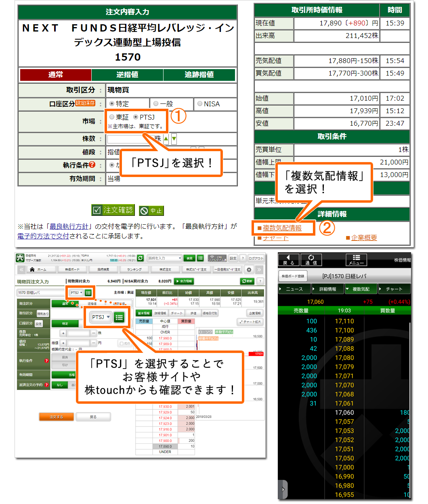428x504 pixels.
Task: Open 株価ボード in the navigation bar
Action: (72, 270)
